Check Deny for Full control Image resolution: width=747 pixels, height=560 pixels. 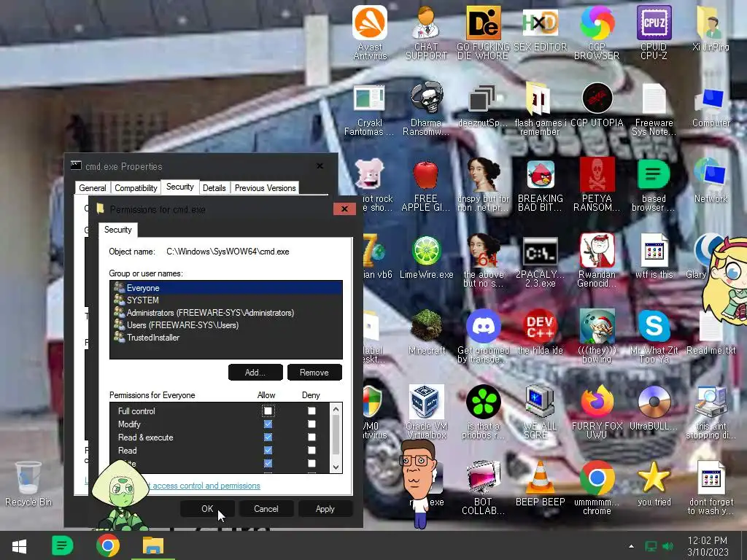tap(311, 411)
